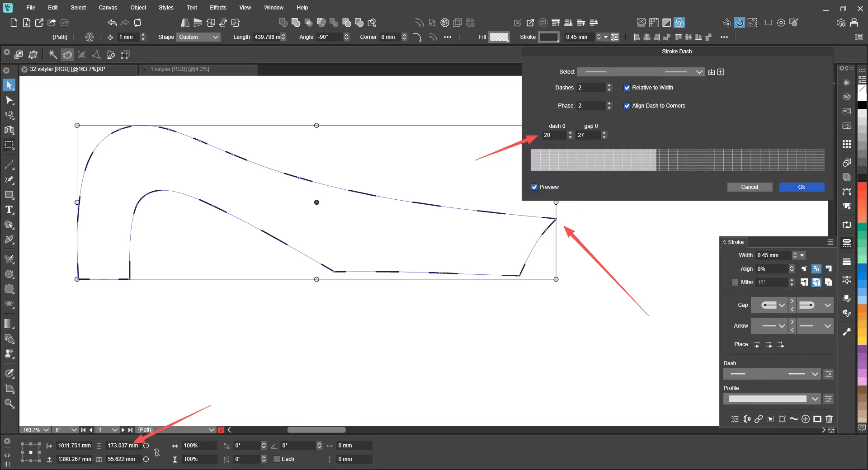Click the dash 0 value field
Viewport: 868px width, 470px height.
tap(554, 135)
